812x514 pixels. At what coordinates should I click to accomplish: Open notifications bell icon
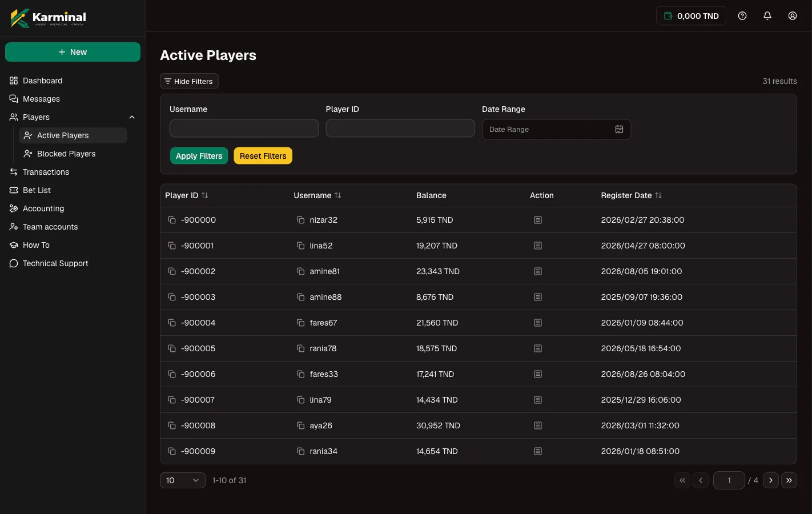[767, 16]
